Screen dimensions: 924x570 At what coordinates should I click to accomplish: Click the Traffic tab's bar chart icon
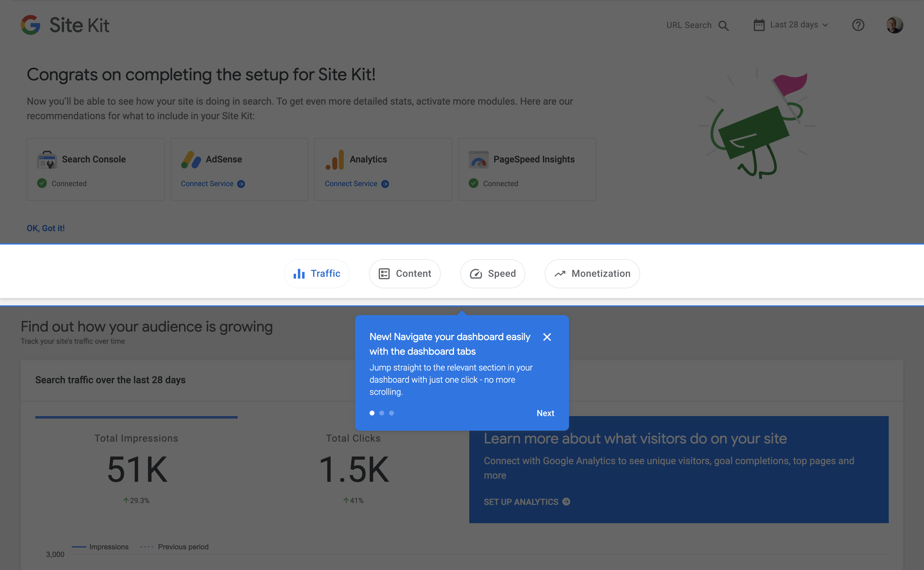299,274
